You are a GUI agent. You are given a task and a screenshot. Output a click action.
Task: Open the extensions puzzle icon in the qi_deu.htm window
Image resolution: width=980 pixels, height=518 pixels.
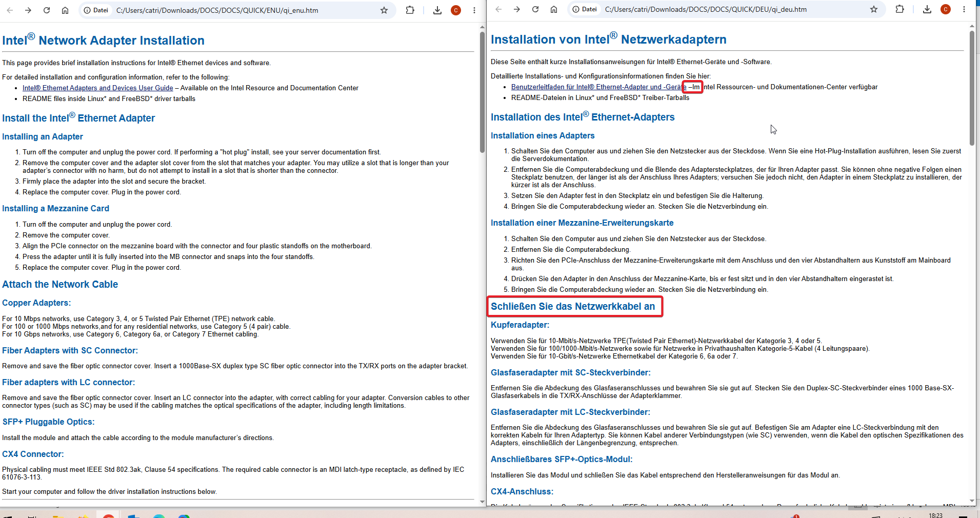[899, 9]
